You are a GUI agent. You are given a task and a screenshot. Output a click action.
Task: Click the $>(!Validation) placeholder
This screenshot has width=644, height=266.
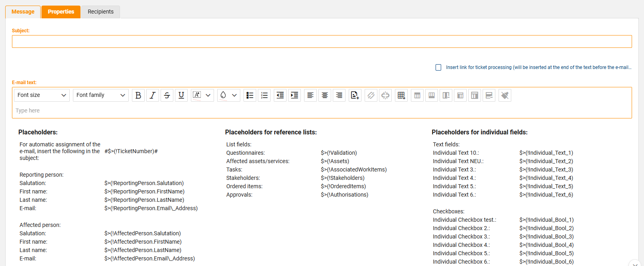point(339,153)
